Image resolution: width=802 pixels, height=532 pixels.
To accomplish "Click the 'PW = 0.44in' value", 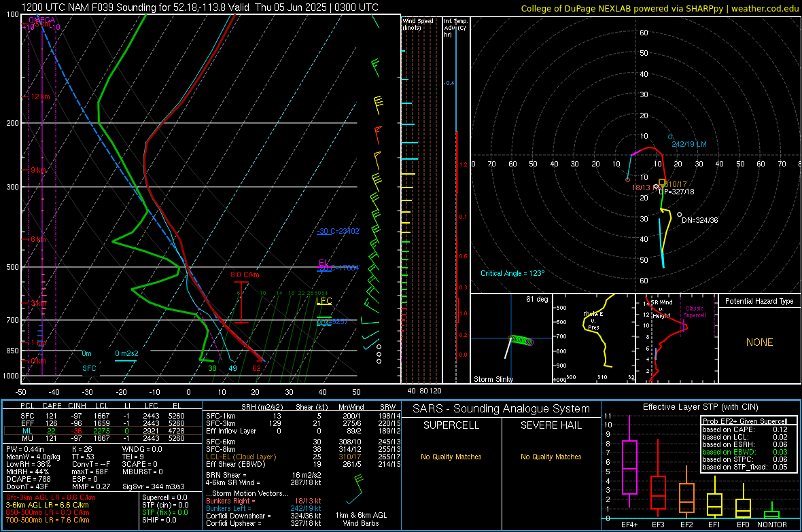I will tap(27, 449).
